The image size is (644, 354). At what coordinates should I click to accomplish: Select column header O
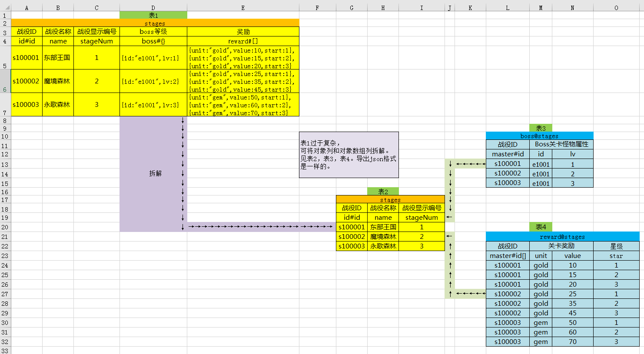click(x=616, y=8)
